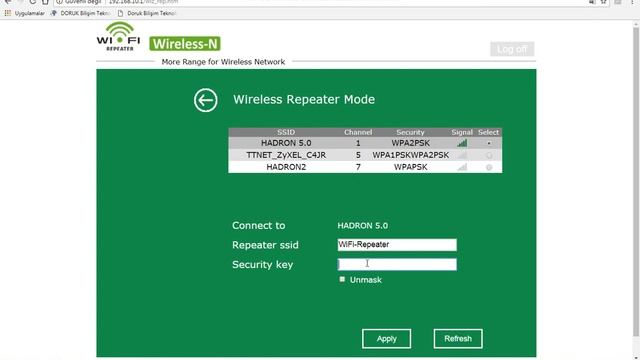Click the Log off button
640x360 pixels.
[x=512, y=49]
